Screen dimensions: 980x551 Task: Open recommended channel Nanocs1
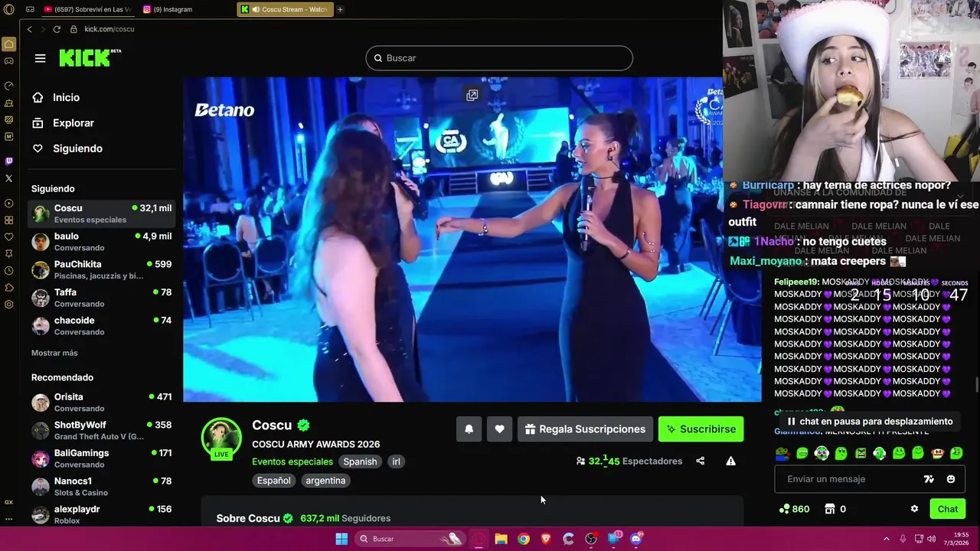point(102,487)
